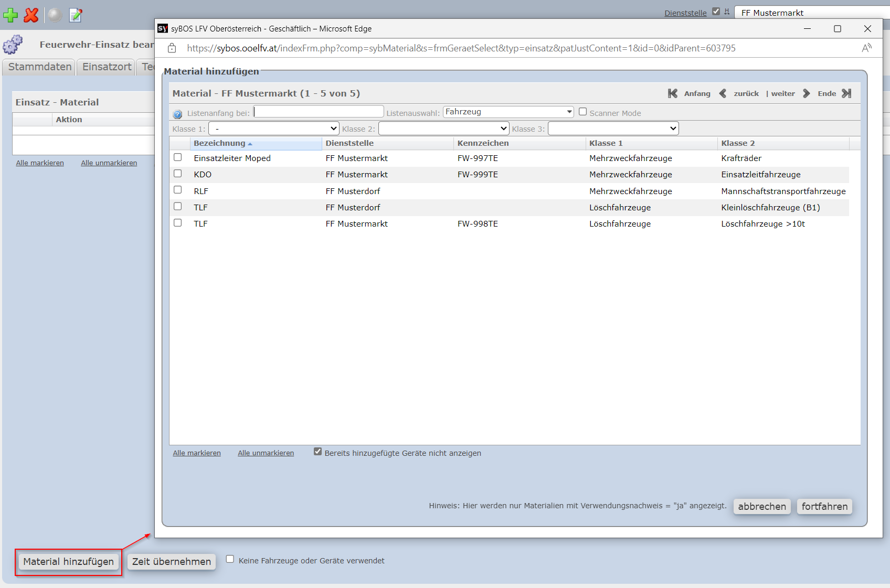
Task: Click the Krafträder class cell
Action: [741, 158]
